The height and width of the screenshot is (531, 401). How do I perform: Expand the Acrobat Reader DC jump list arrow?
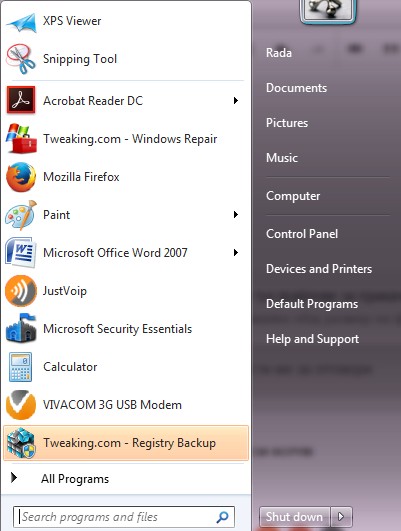(236, 101)
